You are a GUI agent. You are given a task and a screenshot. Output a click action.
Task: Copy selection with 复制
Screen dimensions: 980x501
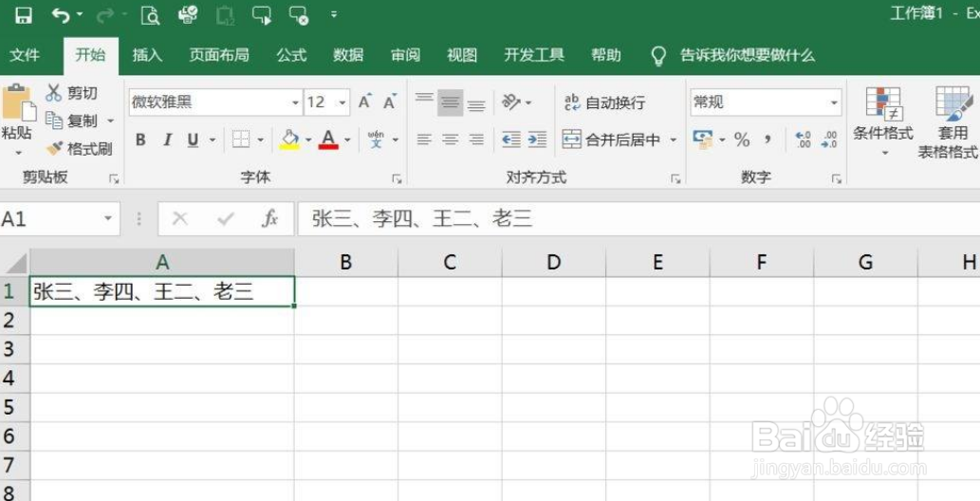(72, 121)
